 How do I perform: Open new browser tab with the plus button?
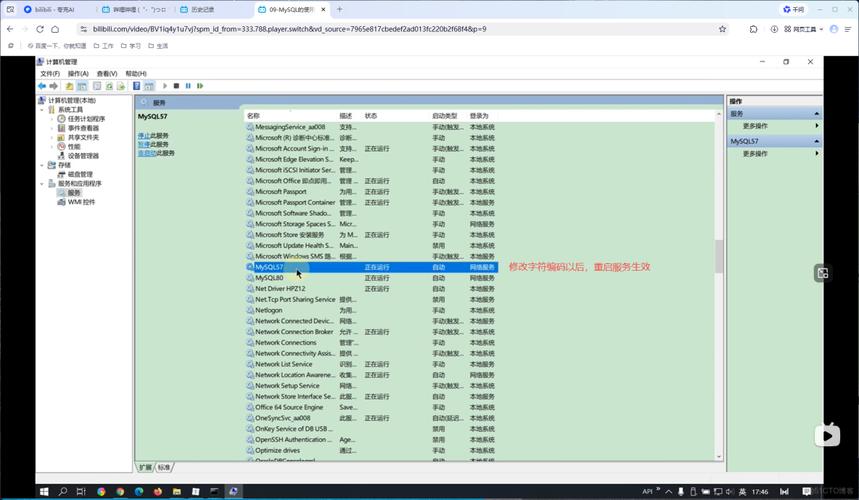339,9
